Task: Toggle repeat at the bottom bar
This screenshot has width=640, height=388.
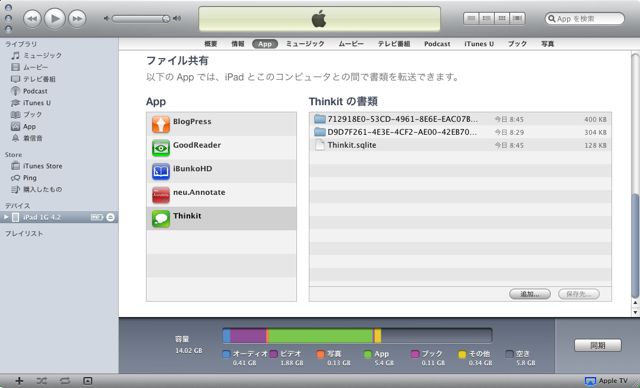Action: point(64,381)
